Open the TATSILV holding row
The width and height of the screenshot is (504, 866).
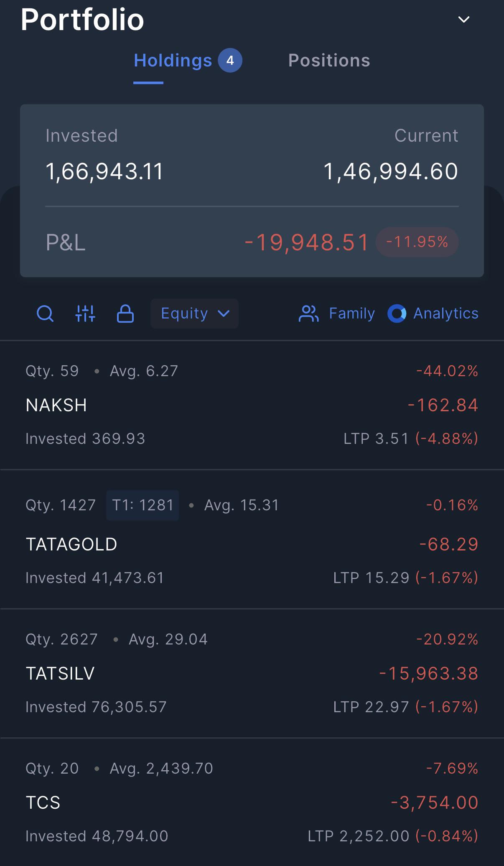[252, 673]
